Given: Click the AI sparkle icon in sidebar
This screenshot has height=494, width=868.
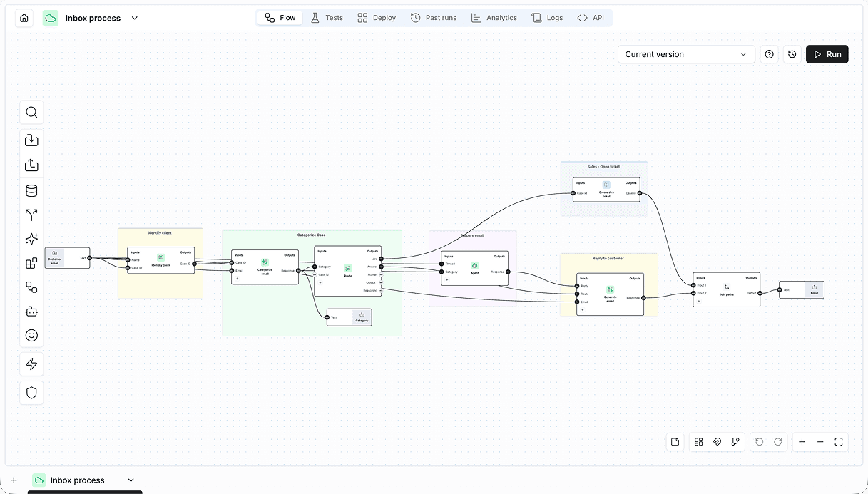Looking at the screenshot, I should [31, 239].
